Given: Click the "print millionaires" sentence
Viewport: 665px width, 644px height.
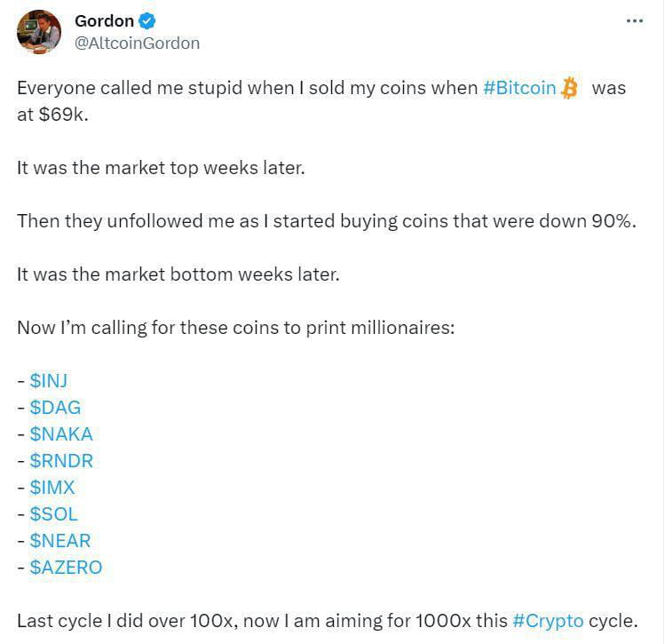Looking at the screenshot, I should tap(235, 327).
